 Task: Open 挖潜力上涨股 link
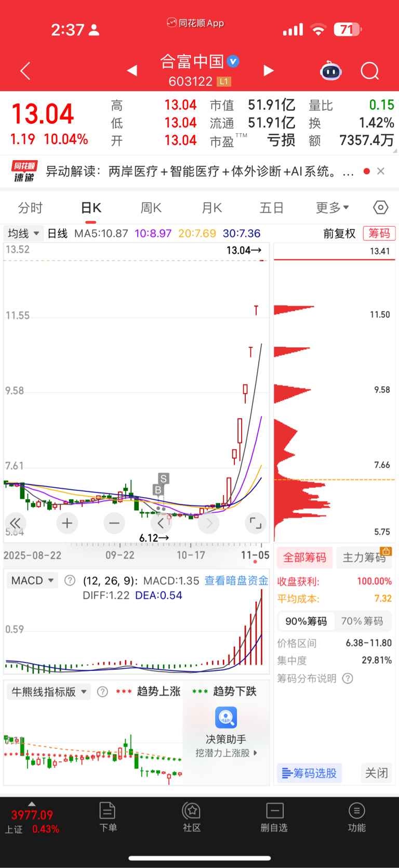pyautogui.click(x=226, y=753)
